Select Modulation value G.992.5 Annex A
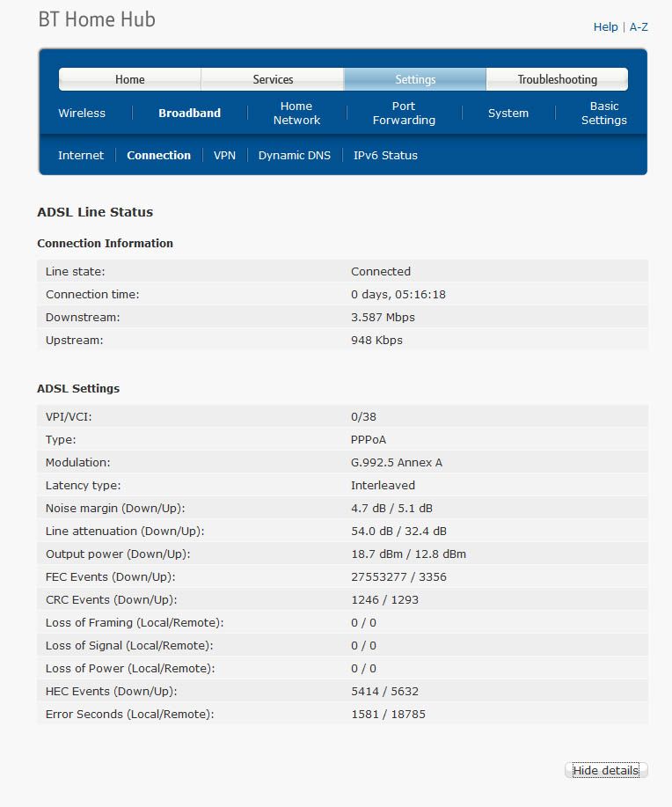This screenshot has height=807, width=672. (396, 462)
